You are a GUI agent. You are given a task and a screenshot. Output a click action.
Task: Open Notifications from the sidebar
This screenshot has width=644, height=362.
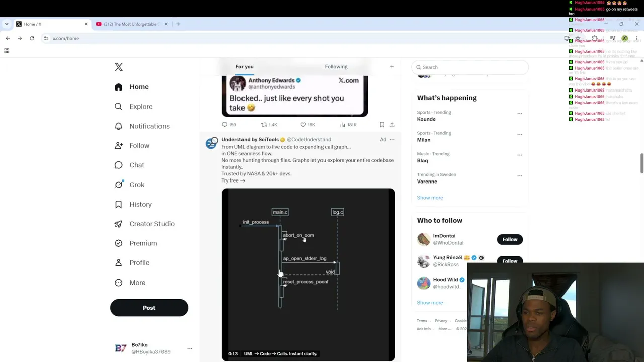142,126
